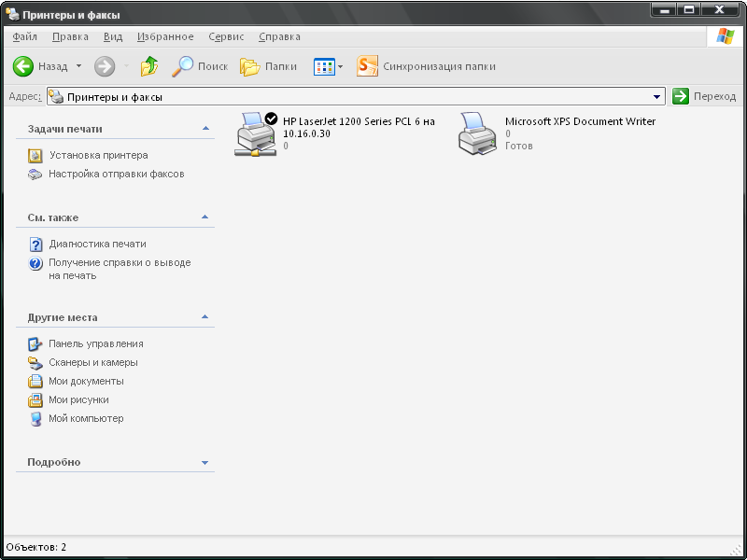The image size is (747, 560).
Task: Click the print troubleshooter question icon
Action: (35, 245)
